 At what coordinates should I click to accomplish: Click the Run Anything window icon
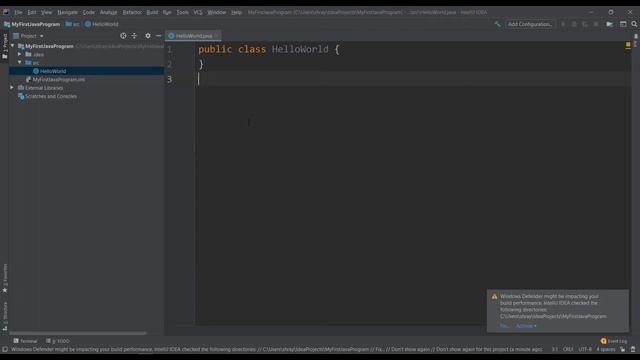point(623,24)
